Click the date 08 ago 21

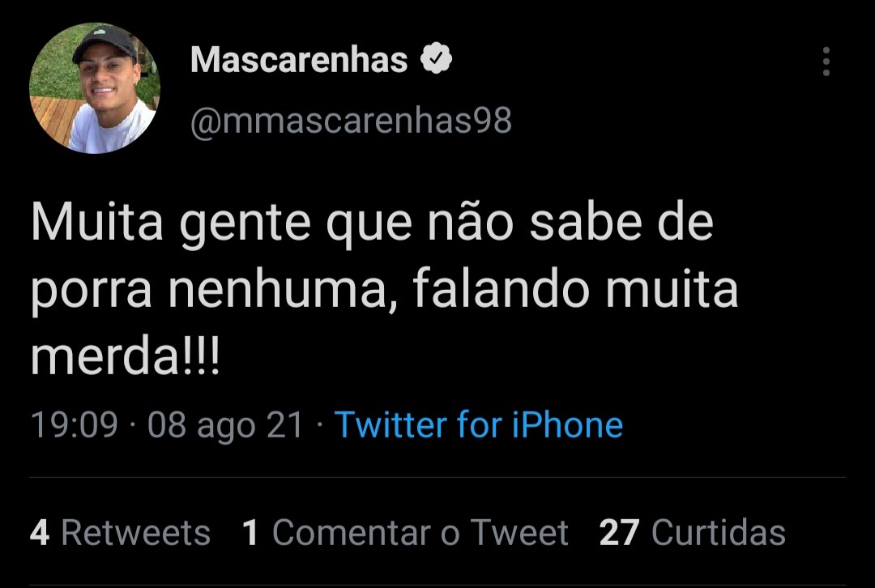tap(225, 425)
